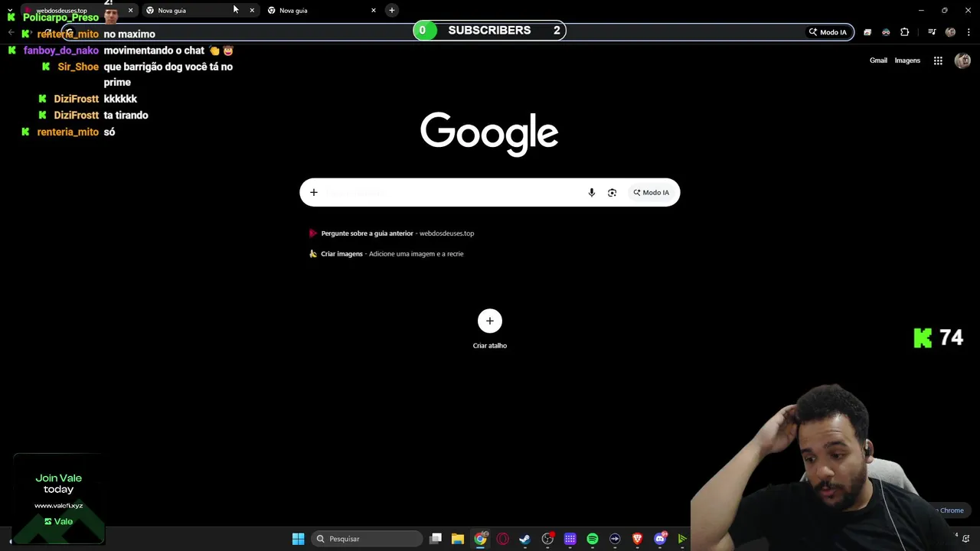Screen dimensions: 980x551
Task: Open Brave browser from the taskbar
Action: click(x=637, y=539)
